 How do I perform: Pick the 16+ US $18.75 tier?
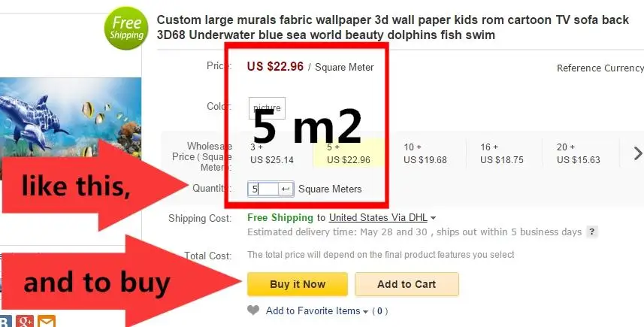tap(502, 153)
